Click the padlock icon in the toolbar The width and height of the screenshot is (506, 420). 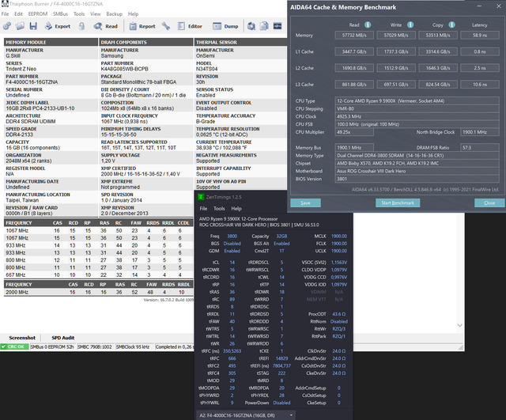82,26
